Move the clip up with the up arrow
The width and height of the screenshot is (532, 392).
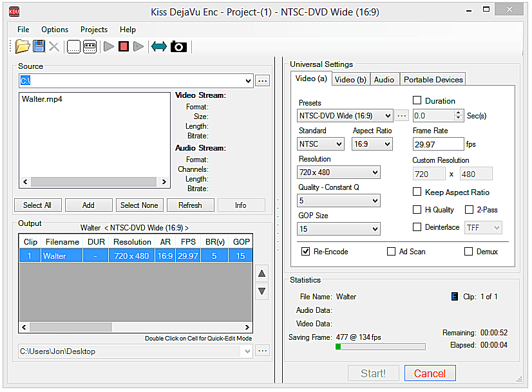[x=262, y=273]
